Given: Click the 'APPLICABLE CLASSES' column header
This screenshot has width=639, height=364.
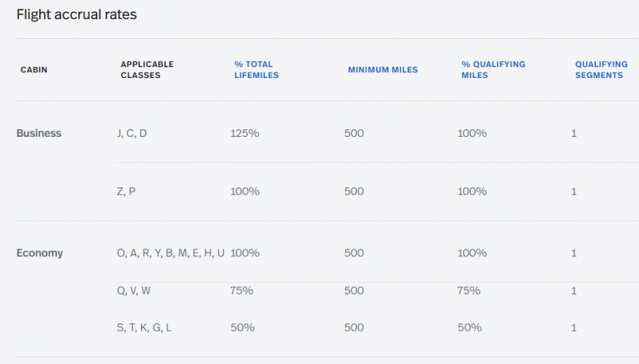Looking at the screenshot, I should pyautogui.click(x=147, y=70).
